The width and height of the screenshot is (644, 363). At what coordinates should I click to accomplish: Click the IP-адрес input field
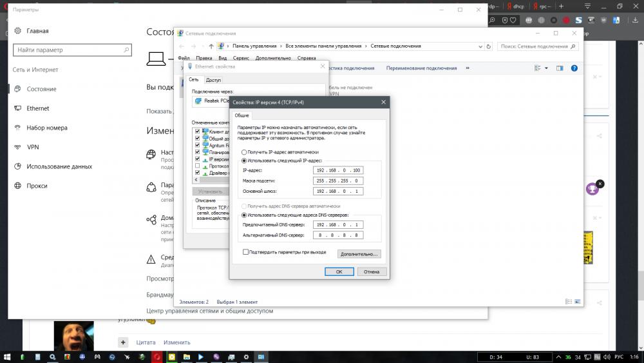point(337,170)
